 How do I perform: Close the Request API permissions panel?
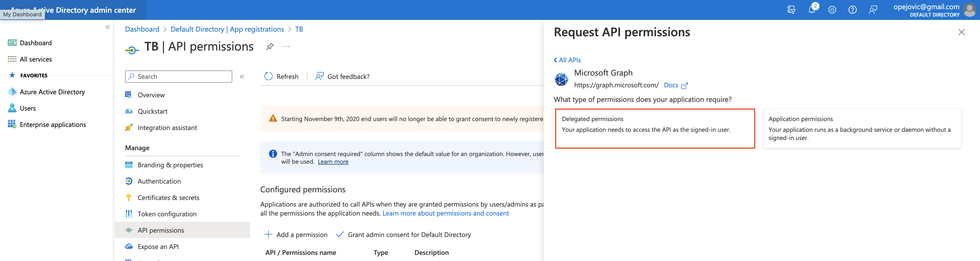(961, 32)
